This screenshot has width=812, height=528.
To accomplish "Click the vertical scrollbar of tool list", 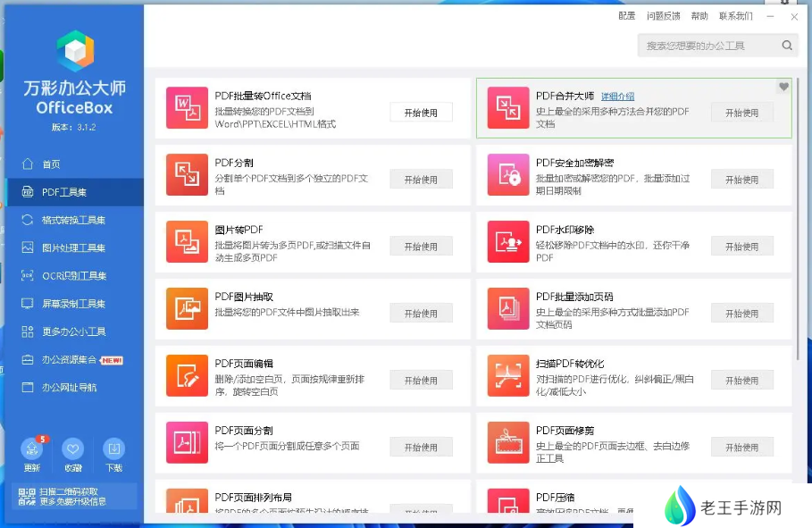I will click(x=797, y=214).
